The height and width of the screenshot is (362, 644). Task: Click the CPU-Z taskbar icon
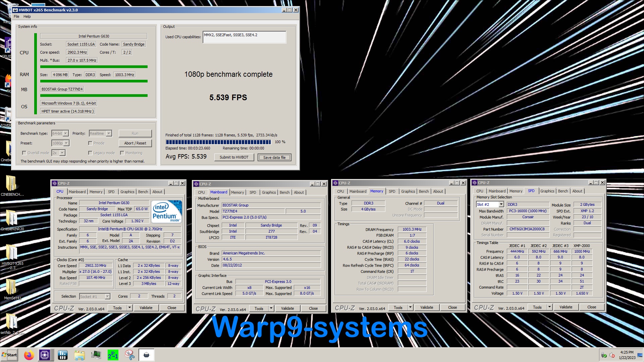point(45,355)
